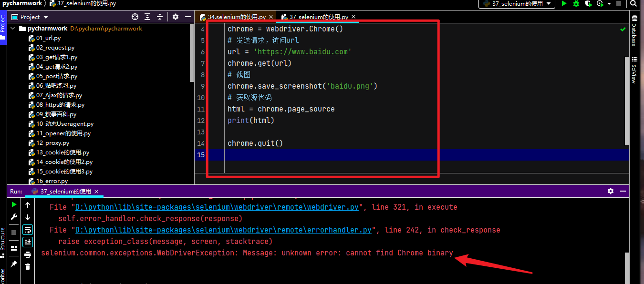Select 03_get请求1.py in the project tree
644x284 pixels.
coord(56,57)
